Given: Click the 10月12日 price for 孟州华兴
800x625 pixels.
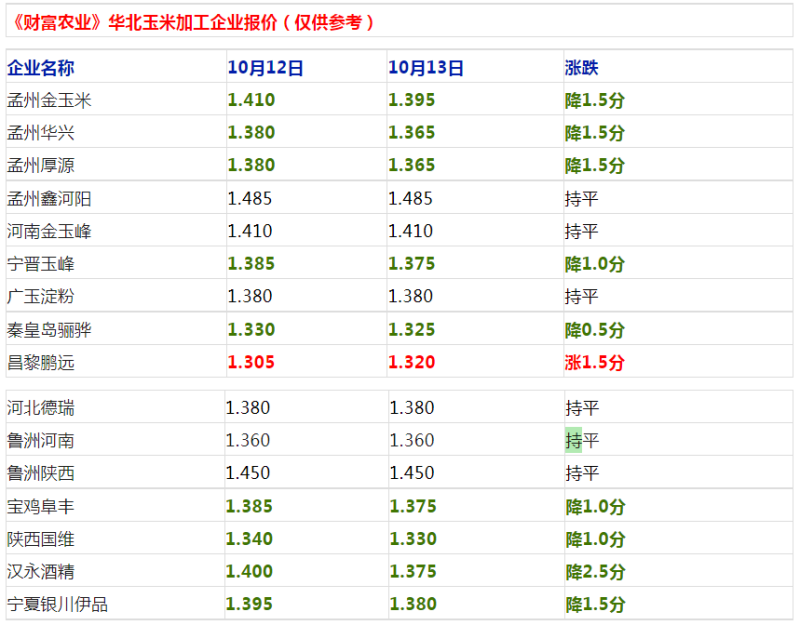Looking at the screenshot, I should coord(251,133).
